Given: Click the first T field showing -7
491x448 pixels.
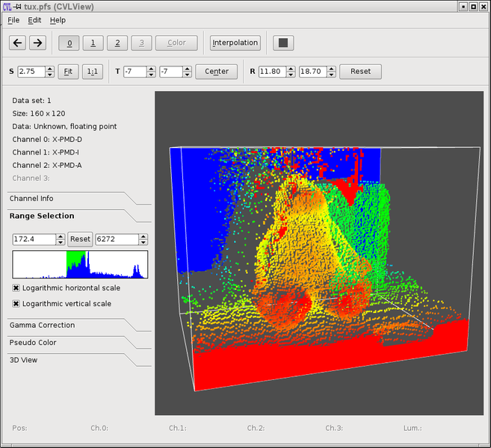Looking at the screenshot, I should [x=135, y=72].
